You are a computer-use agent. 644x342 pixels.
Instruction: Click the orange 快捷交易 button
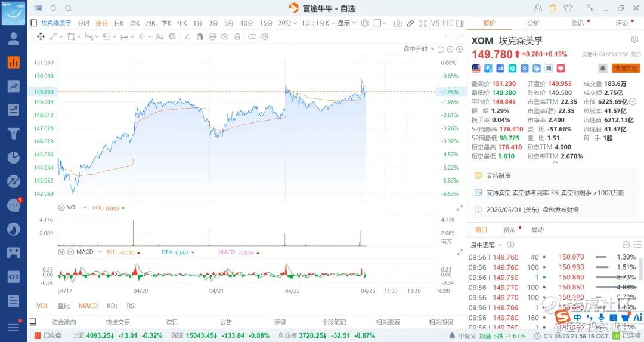(626, 68)
